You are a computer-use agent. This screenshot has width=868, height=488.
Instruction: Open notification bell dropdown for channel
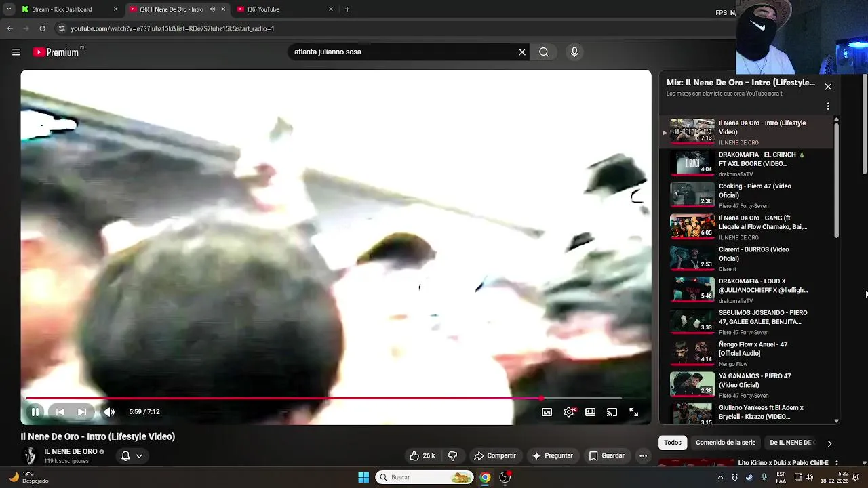click(132, 456)
